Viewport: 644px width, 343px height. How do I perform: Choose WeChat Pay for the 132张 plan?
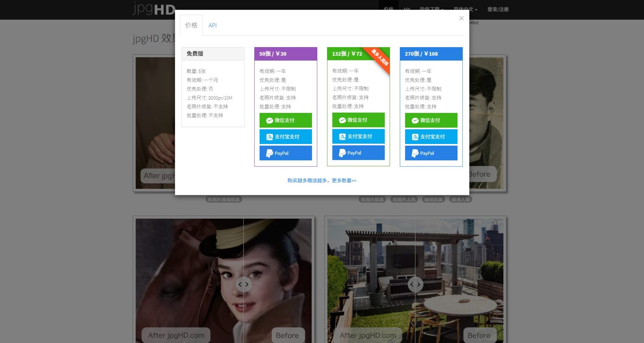coord(358,120)
